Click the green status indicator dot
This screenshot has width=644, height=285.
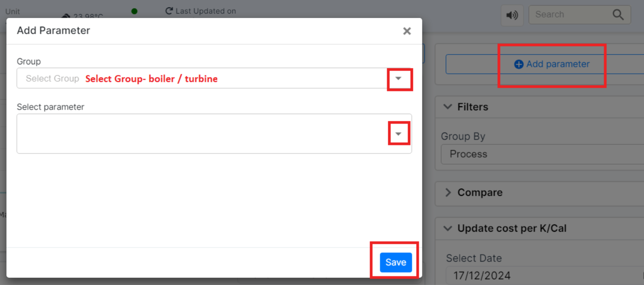[x=134, y=11]
